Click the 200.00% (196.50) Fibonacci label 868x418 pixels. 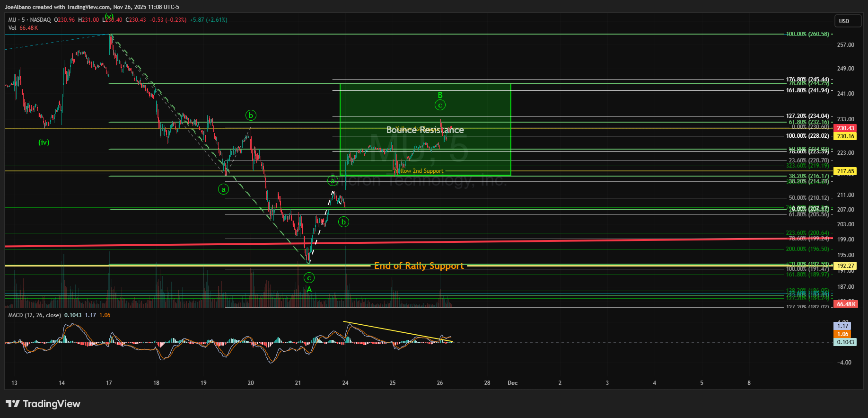point(807,249)
